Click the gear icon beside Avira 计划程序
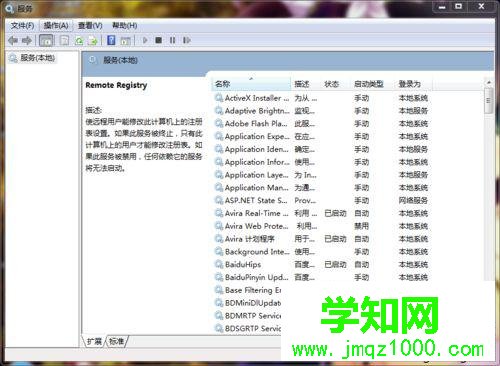 [219, 239]
